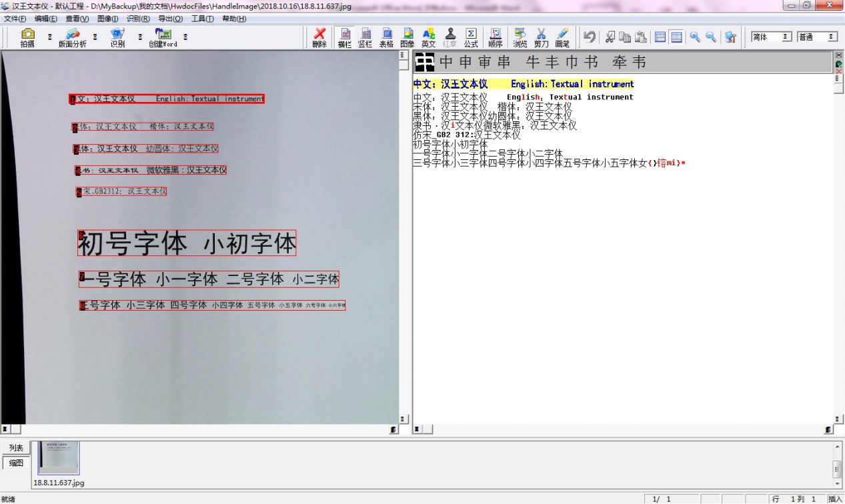This screenshot has height=504, width=845.
Task: Choose candidate character 审
Action: pyautogui.click(x=485, y=63)
